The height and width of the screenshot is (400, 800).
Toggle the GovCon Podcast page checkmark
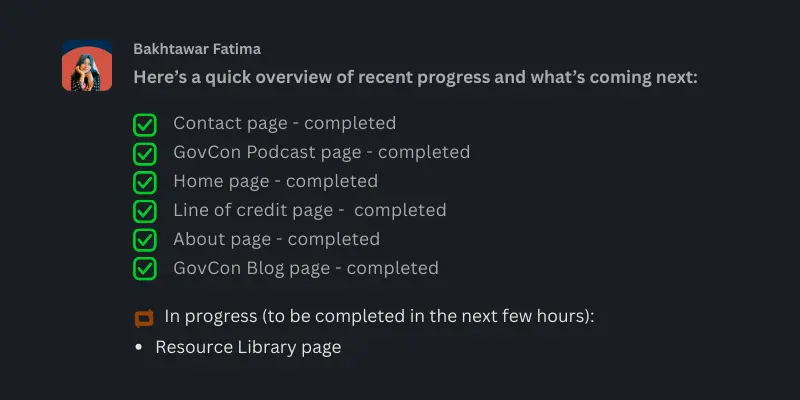pos(145,154)
